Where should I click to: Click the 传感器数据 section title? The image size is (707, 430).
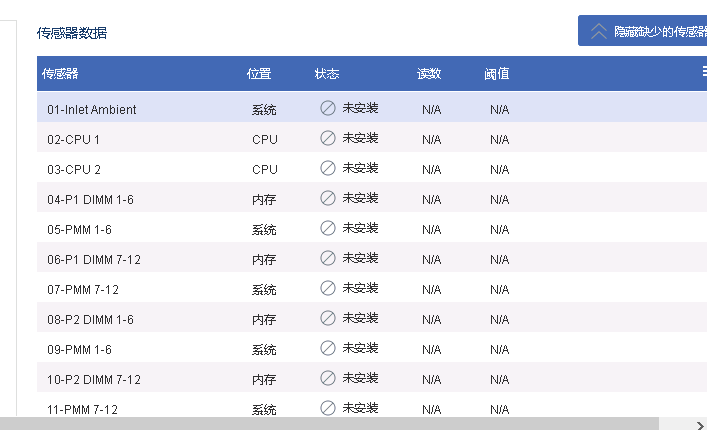tap(72, 33)
